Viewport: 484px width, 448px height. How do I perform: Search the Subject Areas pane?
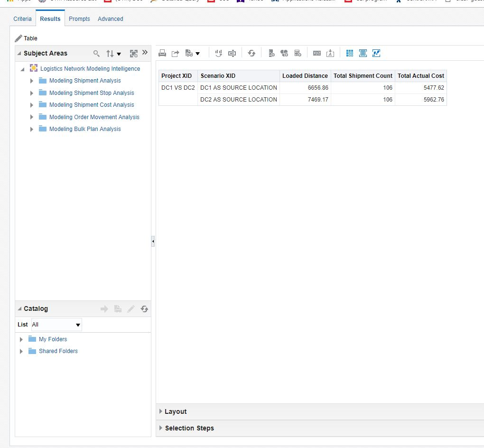coord(96,54)
